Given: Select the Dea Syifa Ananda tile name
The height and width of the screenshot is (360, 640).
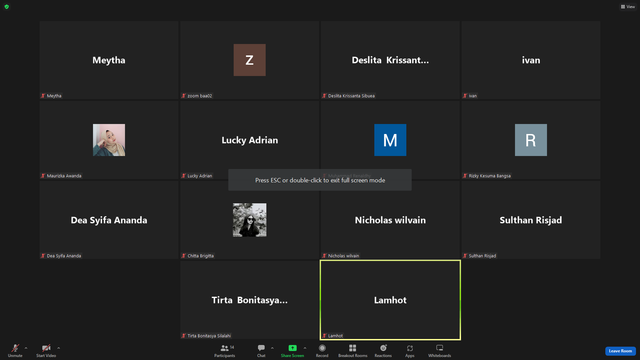Looking at the screenshot, I should coord(109,220).
